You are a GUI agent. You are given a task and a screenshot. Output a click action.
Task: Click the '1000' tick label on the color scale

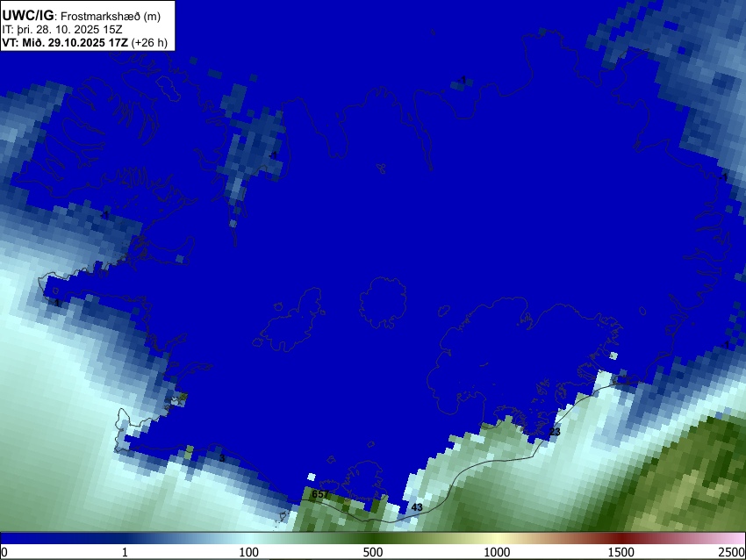pyautogui.click(x=497, y=552)
